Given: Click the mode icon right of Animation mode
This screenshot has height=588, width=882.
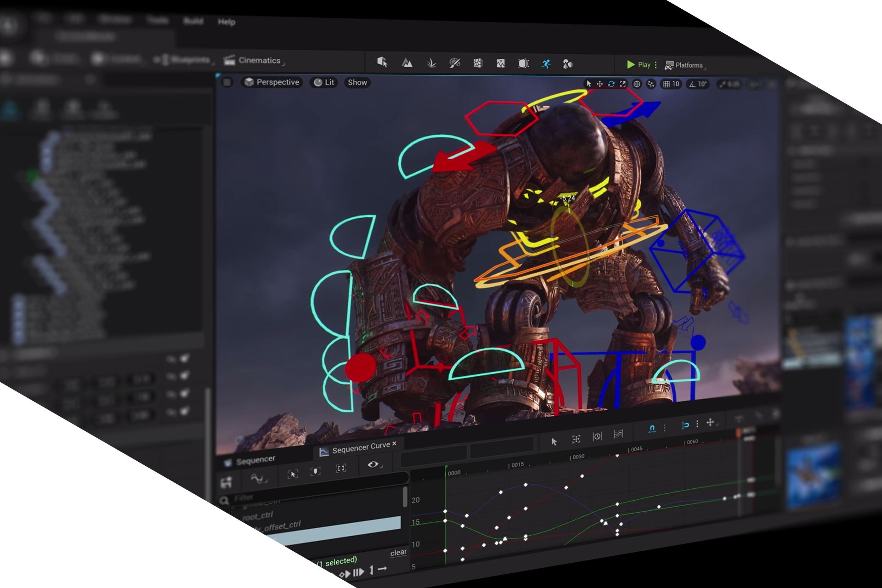Looking at the screenshot, I should tap(568, 64).
